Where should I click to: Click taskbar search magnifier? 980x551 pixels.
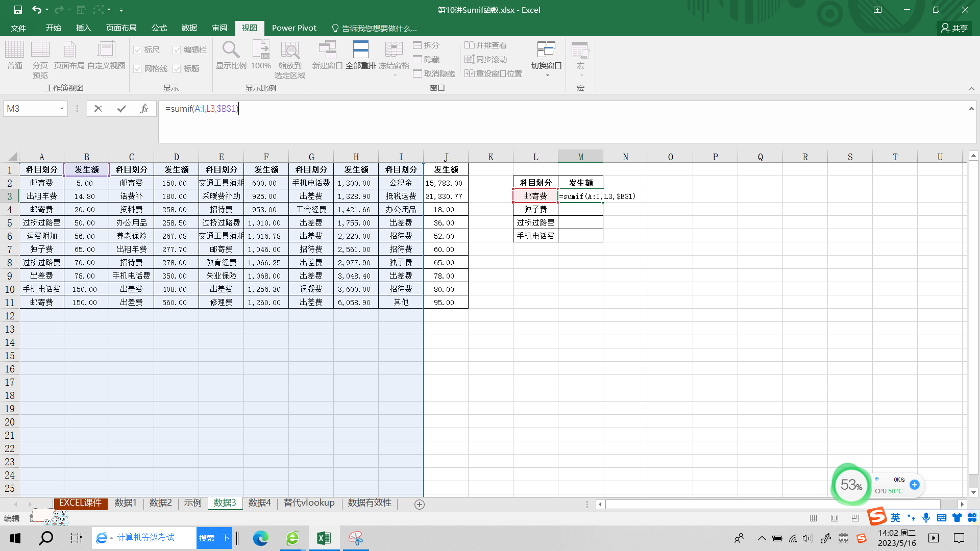(x=46, y=538)
